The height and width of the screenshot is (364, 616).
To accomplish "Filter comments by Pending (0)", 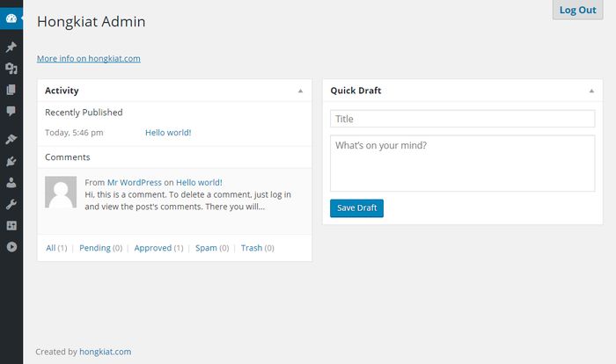I will (101, 248).
